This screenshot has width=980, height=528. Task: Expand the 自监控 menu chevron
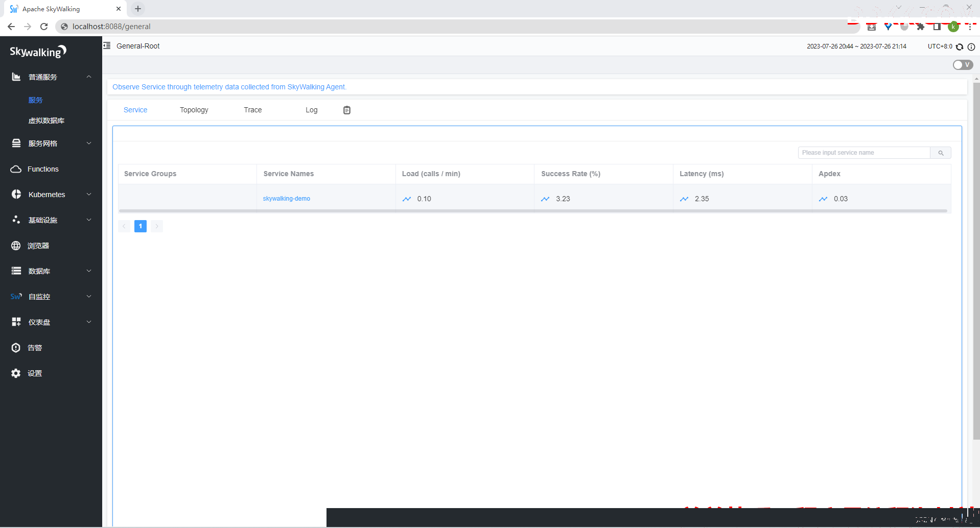(x=89, y=296)
